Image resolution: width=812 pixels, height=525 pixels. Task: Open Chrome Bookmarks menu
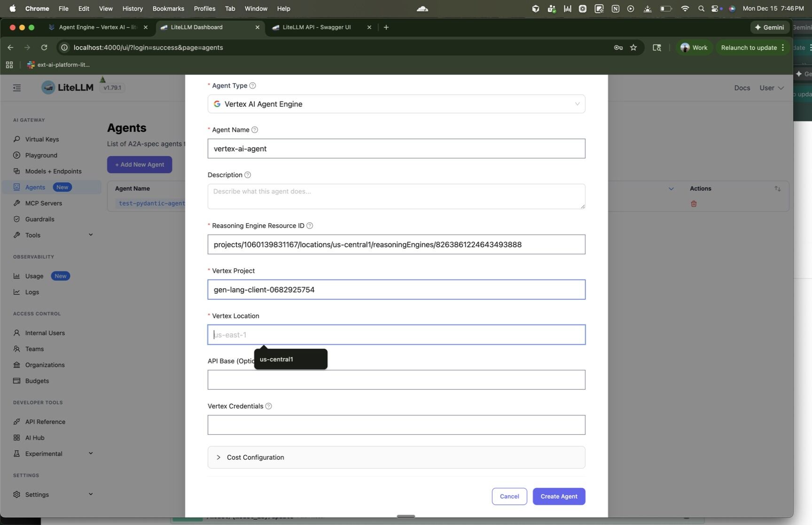(168, 8)
